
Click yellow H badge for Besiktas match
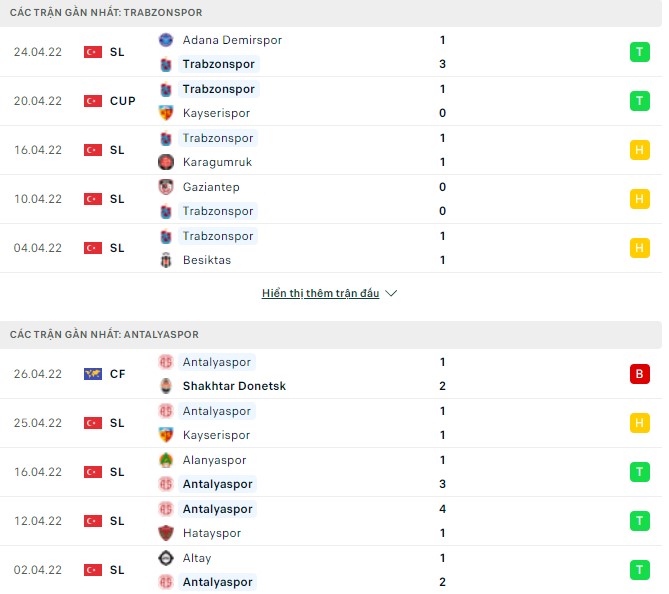tap(640, 248)
